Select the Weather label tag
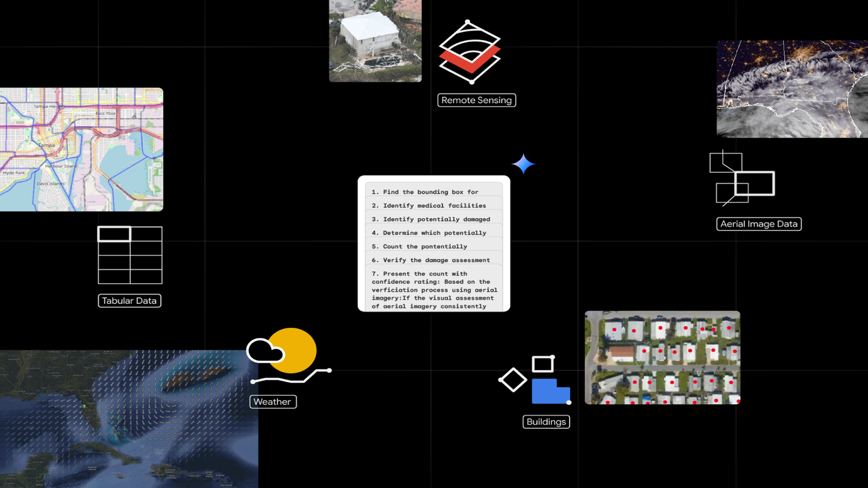868x488 pixels. click(x=272, y=401)
